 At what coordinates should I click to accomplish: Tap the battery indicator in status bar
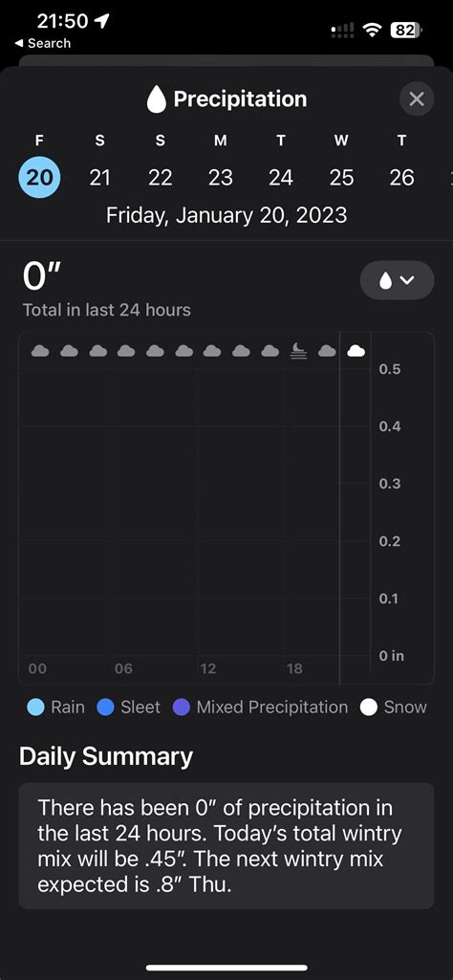pos(407,30)
